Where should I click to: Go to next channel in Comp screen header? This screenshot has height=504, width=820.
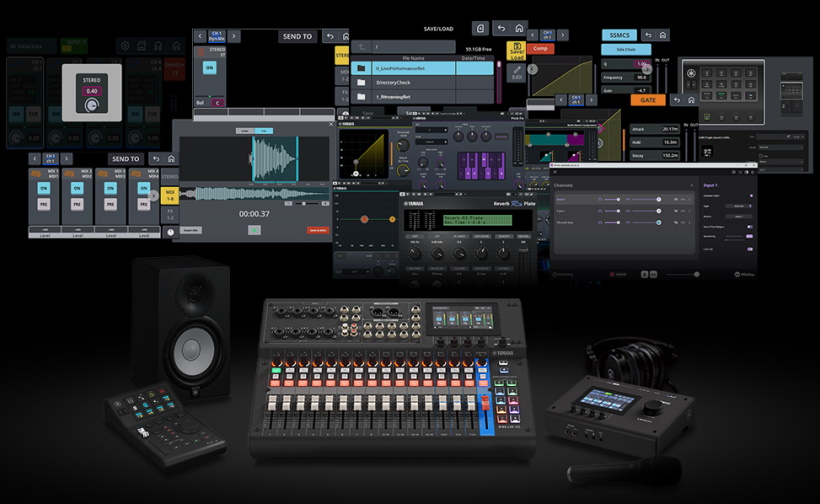[x=563, y=35]
